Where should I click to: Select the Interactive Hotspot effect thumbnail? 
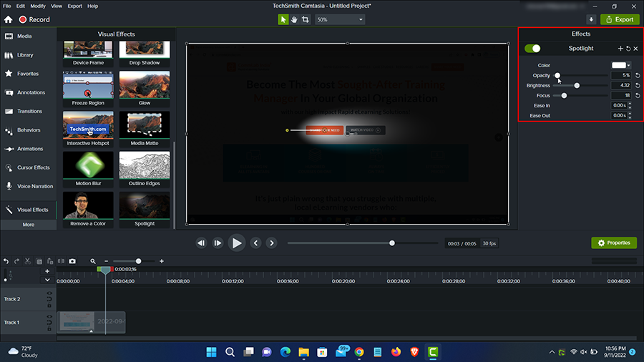[x=88, y=129]
